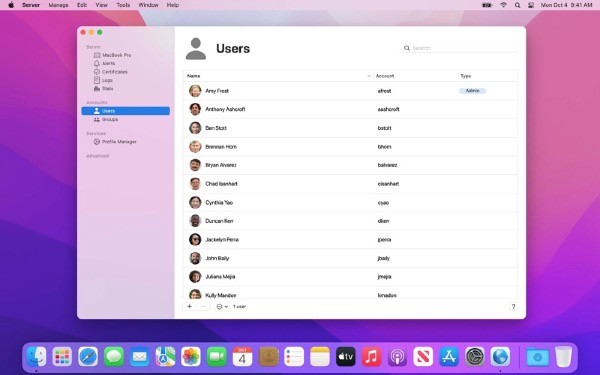Open the Manage menu
The height and width of the screenshot is (375, 600).
click(58, 5)
